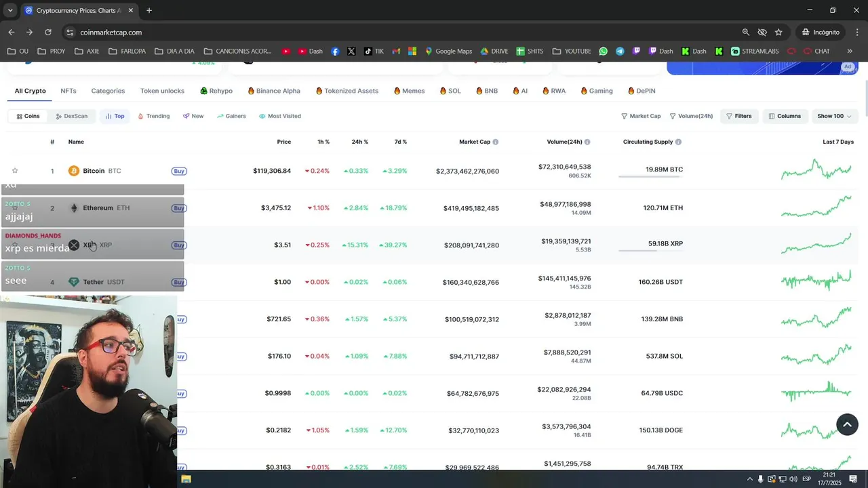Click the Buy button for Bitcoin

178,171
